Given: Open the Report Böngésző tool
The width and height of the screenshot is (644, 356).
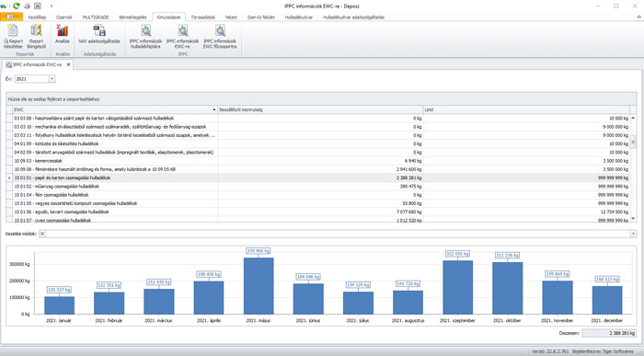Looking at the screenshot, I should click(x=36, y=36).
